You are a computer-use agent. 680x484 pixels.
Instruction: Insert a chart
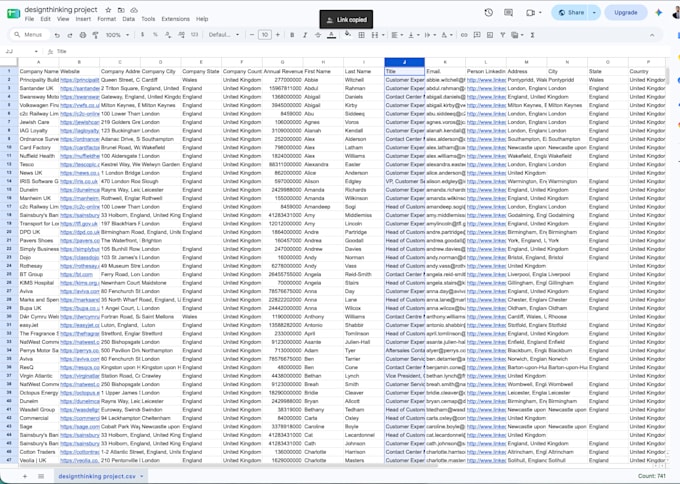490,35
